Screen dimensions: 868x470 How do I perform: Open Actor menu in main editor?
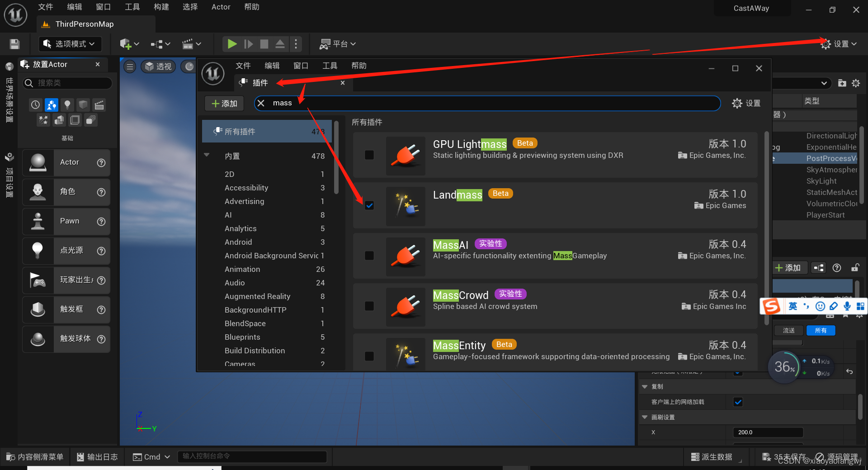pos(221,7)
